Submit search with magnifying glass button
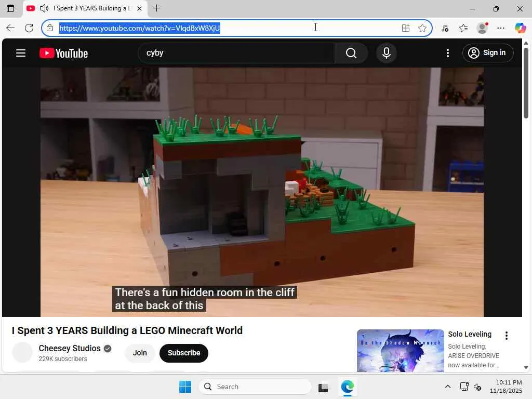 click(351, 53)
